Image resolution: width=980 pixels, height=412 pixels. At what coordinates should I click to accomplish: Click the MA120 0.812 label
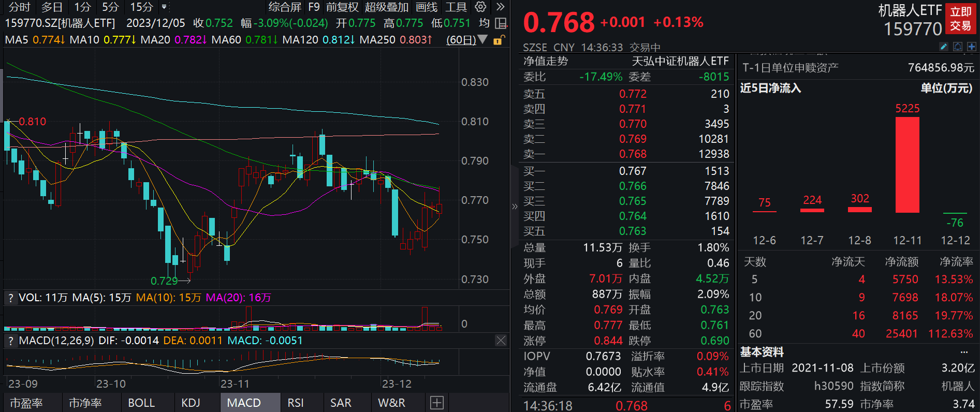(318, 40)
